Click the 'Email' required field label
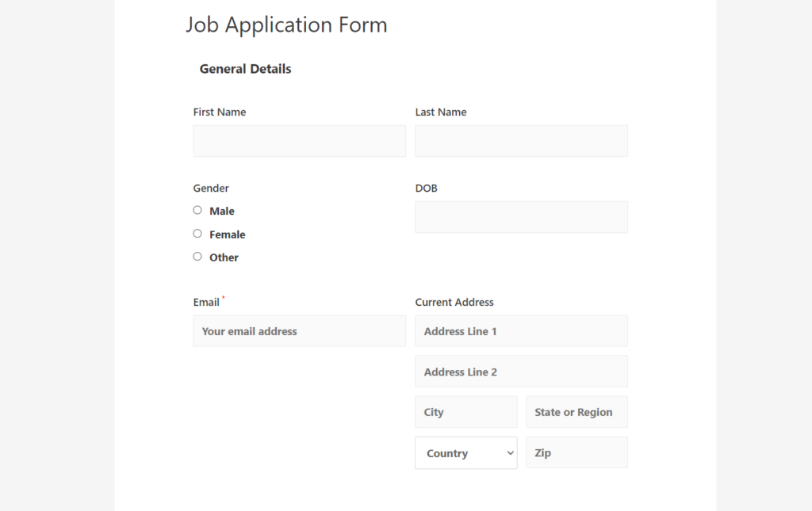This screenshot has height=511, width=812. click(x=206, y=303)
